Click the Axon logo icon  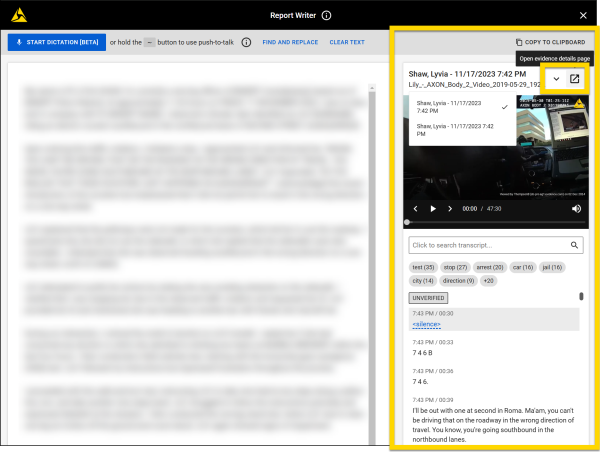point(18,15)
